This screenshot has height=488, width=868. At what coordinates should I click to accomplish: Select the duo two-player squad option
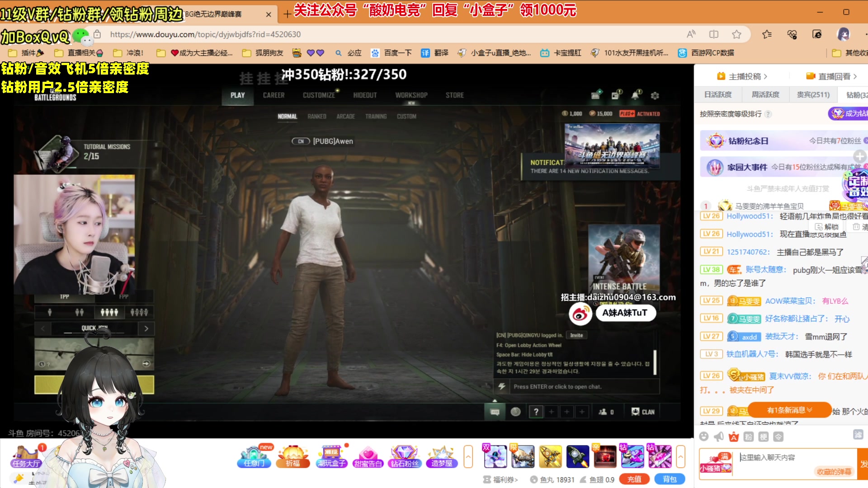[x=80, y=312]
